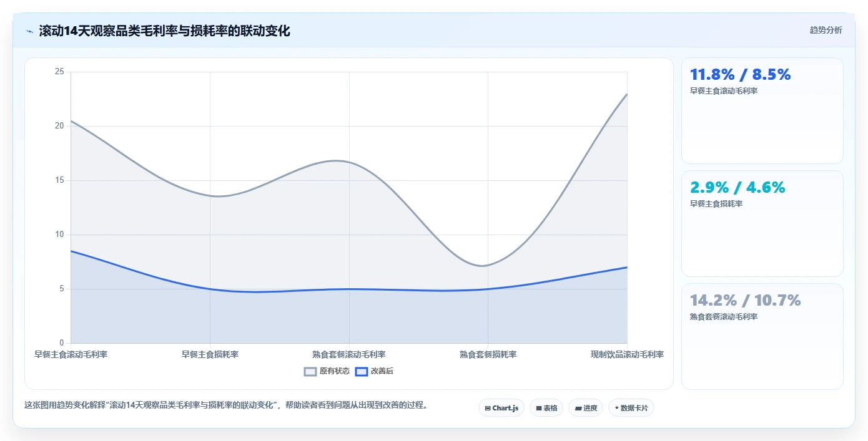Click the 早餐主食损耗率 x-axis label
Viewport: 868px width, 441px height.
[x=210, y=354]
